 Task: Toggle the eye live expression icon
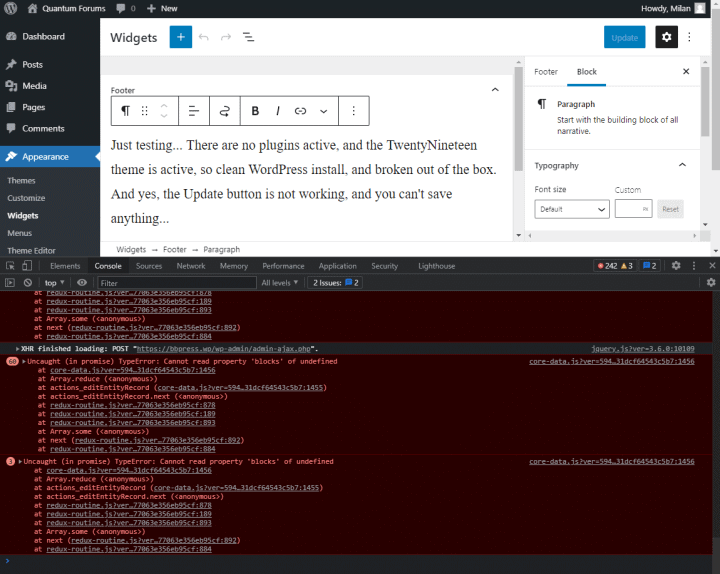point(82,283)
